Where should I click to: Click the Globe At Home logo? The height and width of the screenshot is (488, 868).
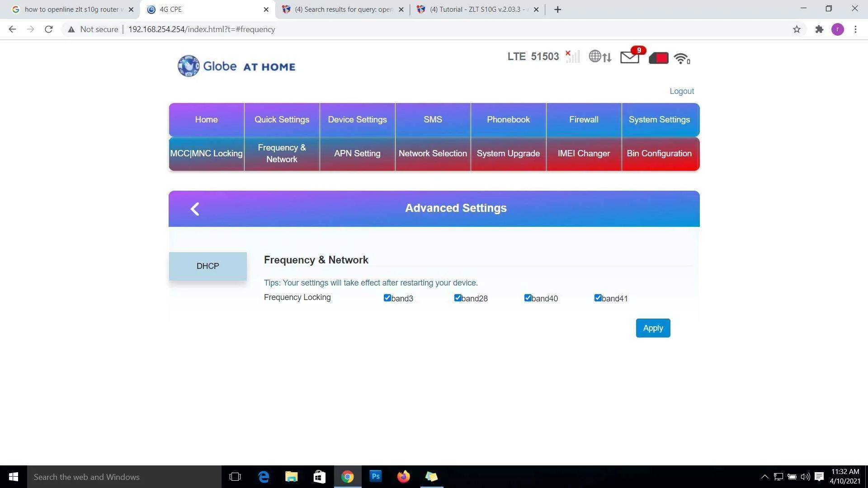point(236,66)
